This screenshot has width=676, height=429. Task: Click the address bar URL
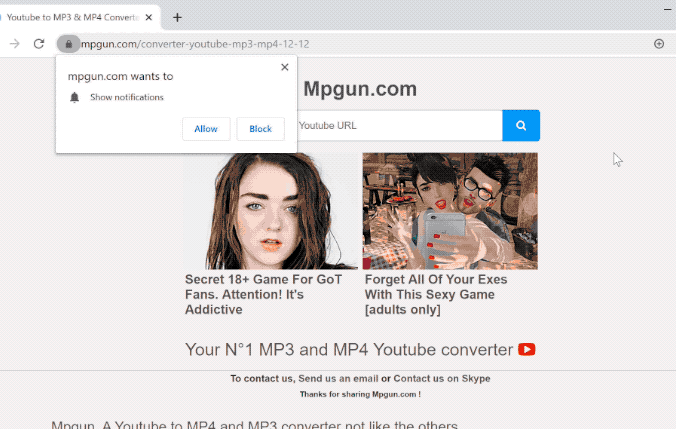pyautogui.click(x=200, y=44)
